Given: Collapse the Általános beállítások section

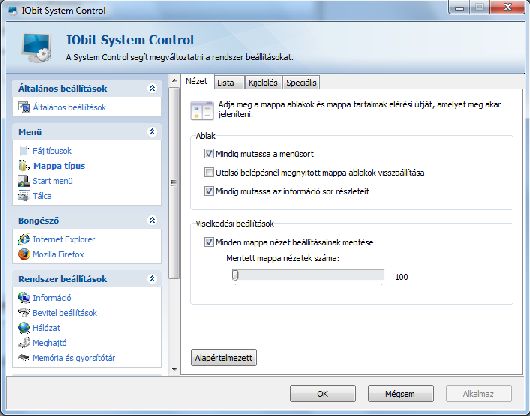Looking at the screenshot, I should pos(152,89).
